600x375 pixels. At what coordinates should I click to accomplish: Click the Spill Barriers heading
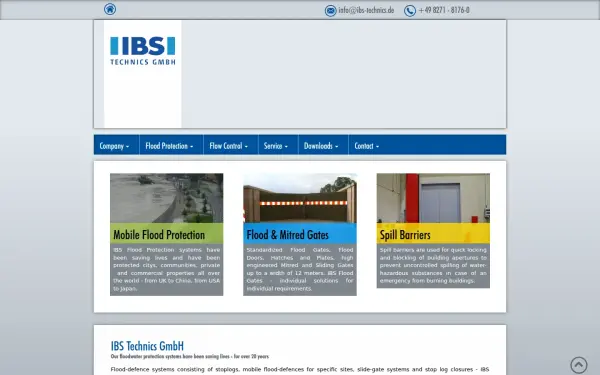405,235
